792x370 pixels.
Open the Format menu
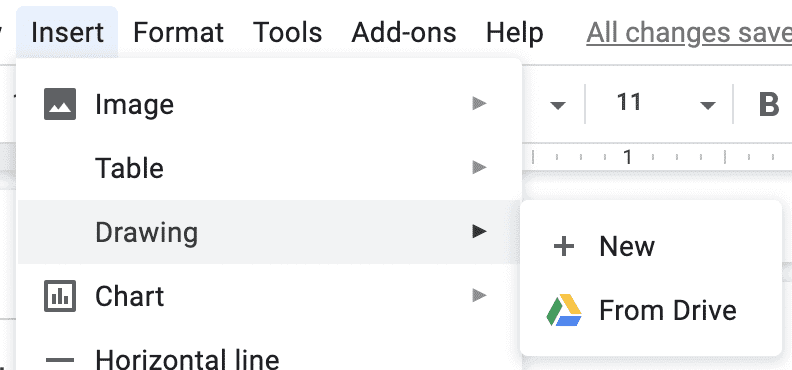point(178,33)
